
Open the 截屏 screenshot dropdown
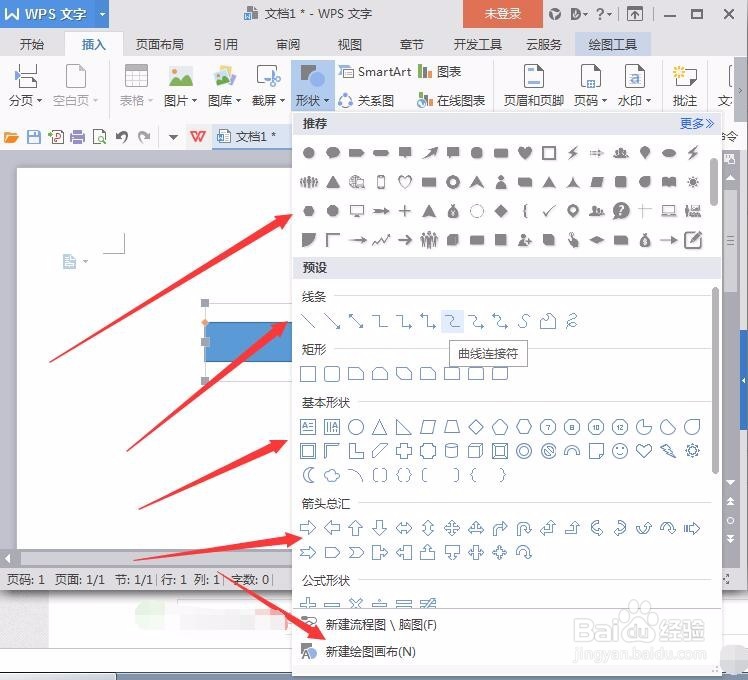[268, 86]
